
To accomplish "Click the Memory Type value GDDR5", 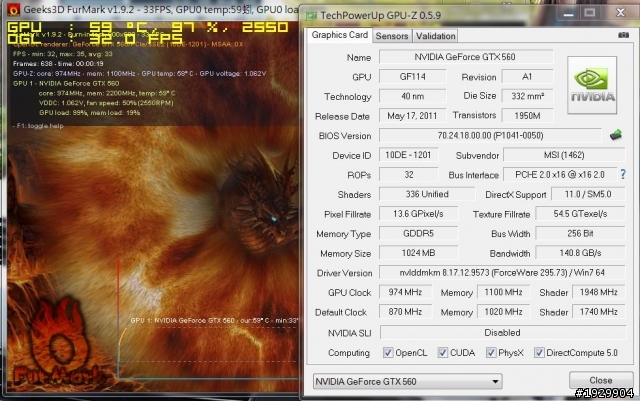I will pos(418,233).
